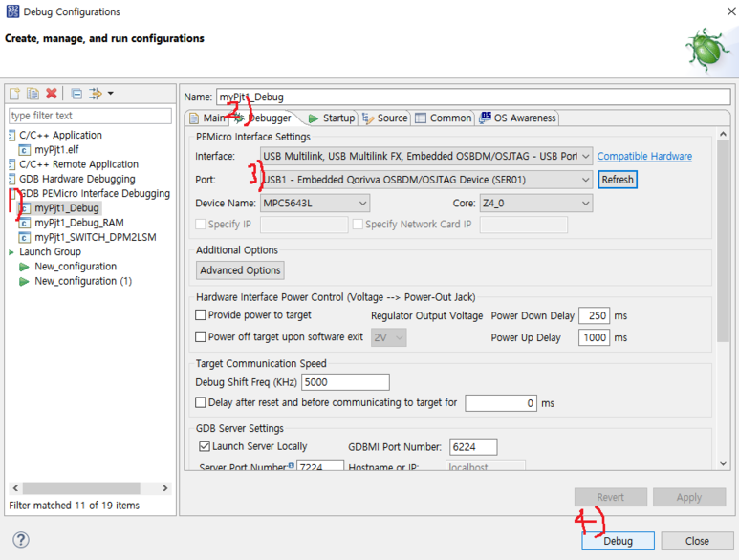Toggle Delay after reset checkbox

click(201, 402)
